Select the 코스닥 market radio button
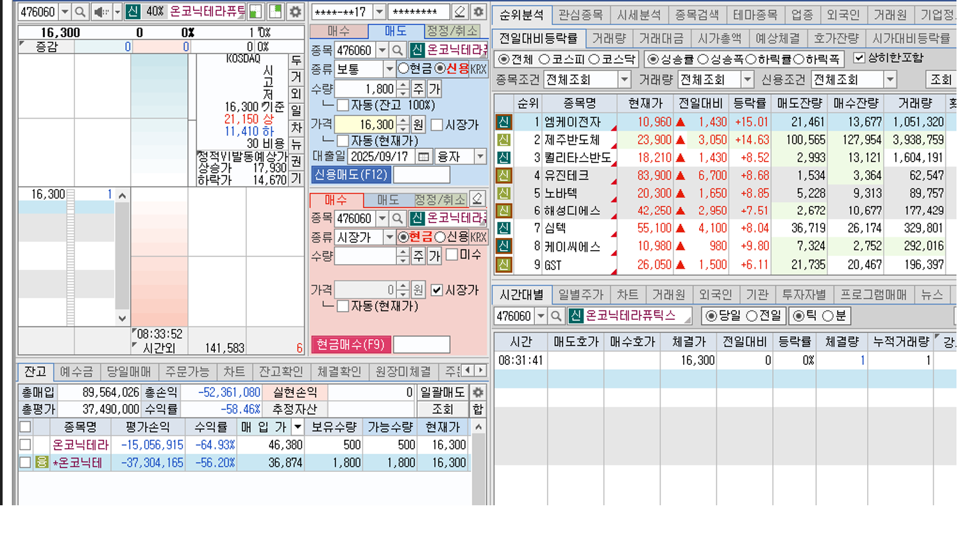This screenshot has width=980, height=554. [x=595, y=59]
